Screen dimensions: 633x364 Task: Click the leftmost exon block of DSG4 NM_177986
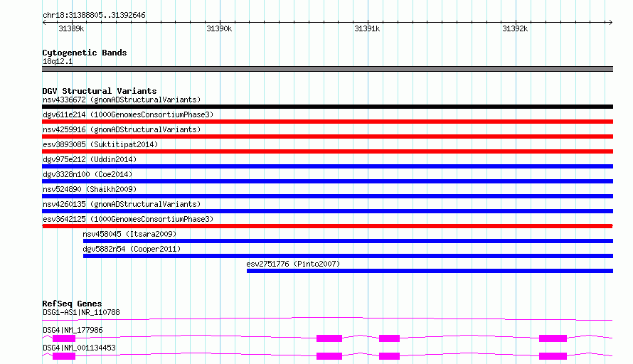64,338
